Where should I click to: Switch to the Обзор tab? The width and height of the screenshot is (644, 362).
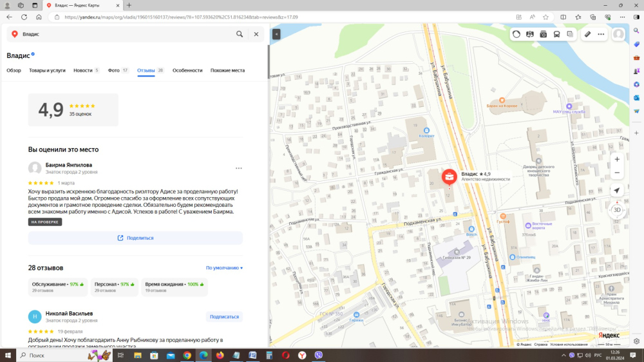coord(14,70)
